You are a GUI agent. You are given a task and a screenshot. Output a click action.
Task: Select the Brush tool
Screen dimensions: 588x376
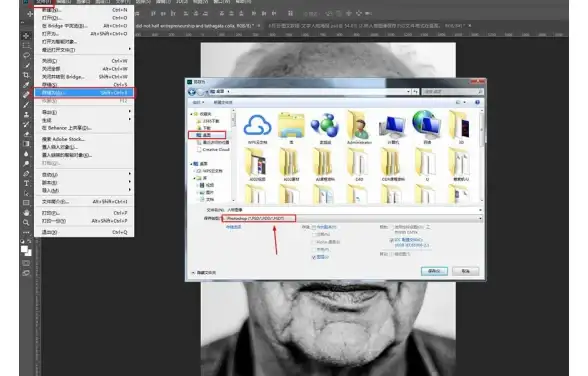[26, 105]
